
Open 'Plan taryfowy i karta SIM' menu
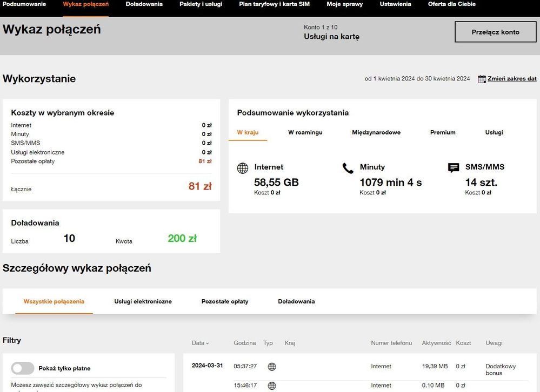pos(274,4)
